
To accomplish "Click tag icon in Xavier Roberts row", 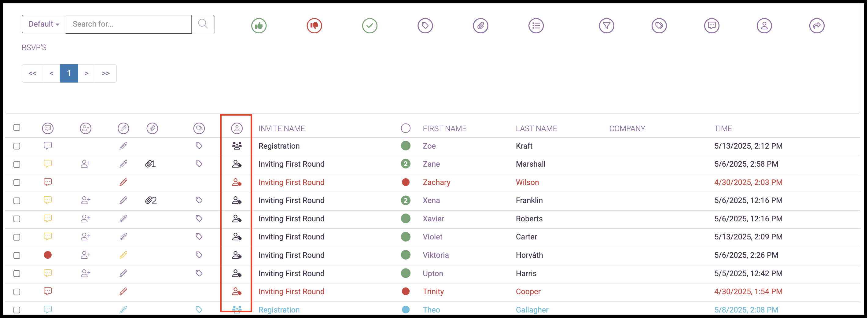I will tap(199, 219).
